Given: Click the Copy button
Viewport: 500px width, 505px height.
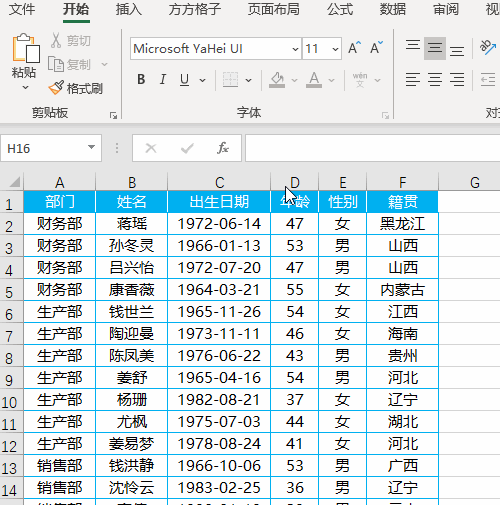Looking at the screenshot, I should [x=69, y=64].
